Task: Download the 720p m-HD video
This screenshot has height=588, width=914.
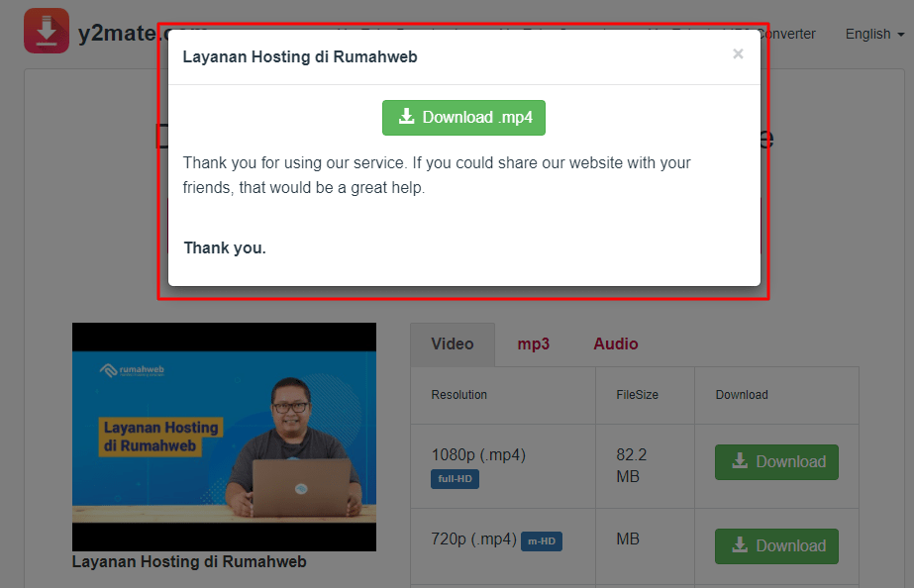Action: click(776, 546)
